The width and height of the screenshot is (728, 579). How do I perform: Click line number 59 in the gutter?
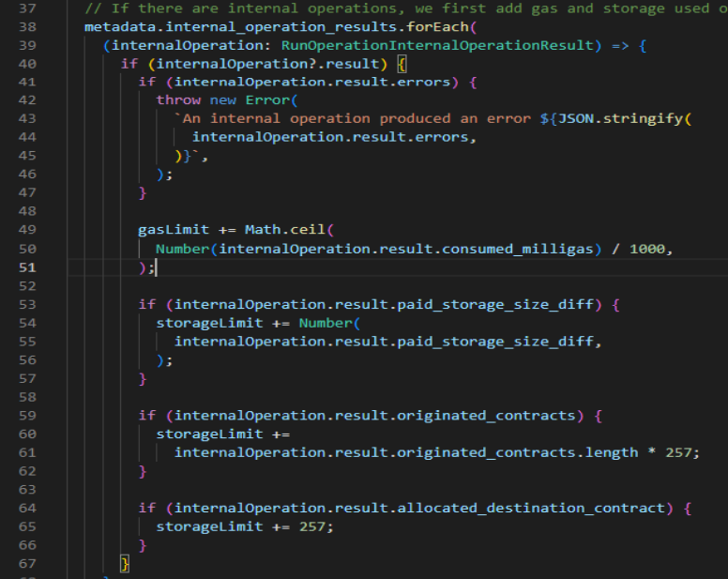tap(26, 415)
